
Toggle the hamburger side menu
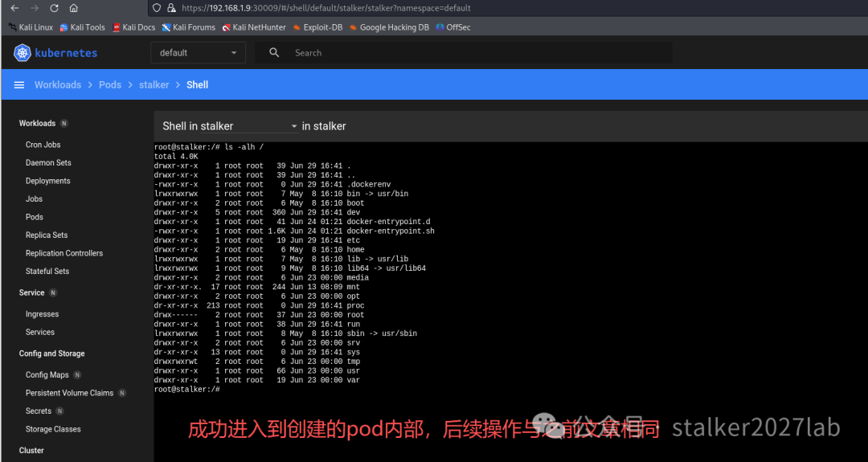click(18, 84)
